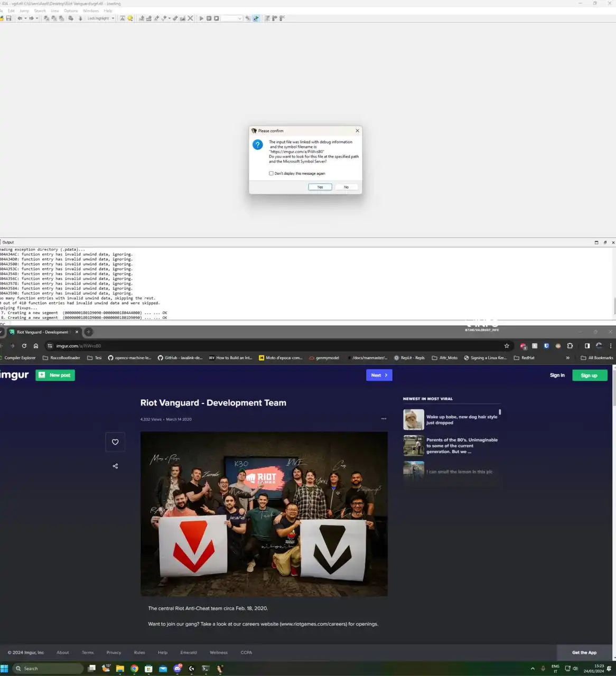Viewport: 616px width, 676px height.
Task: Expand the back arrow history dropdown
Action: point(25,18)
